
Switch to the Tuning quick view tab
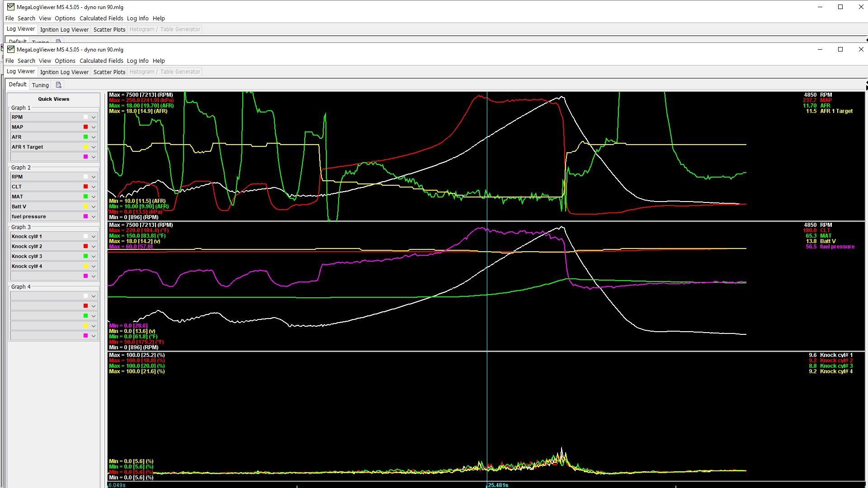click(40, 85)
